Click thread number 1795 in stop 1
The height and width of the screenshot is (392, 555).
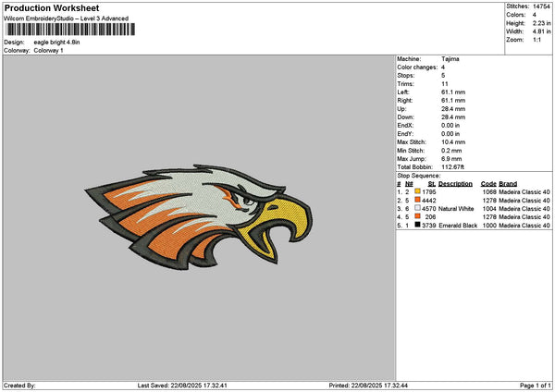click(x=429, y=191)
